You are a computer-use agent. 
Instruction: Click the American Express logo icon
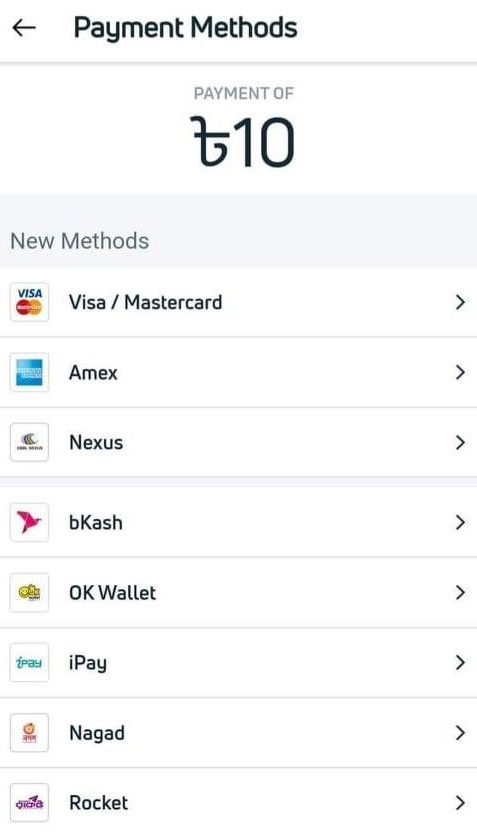coord(29,372)
